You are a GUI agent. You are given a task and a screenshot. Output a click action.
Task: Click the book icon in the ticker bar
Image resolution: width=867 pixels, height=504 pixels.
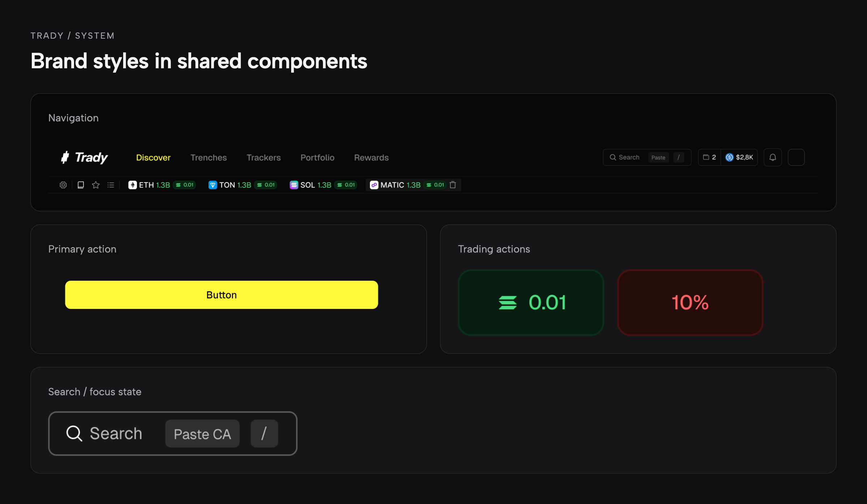coord(81,185)
